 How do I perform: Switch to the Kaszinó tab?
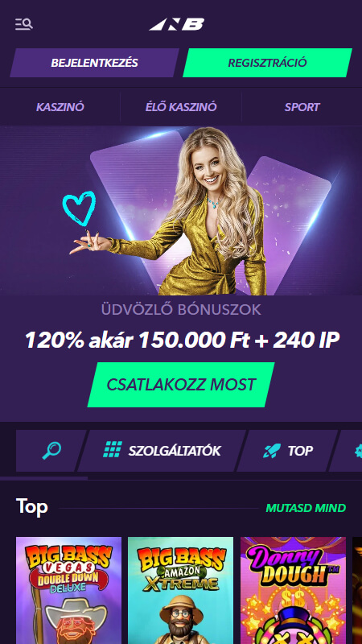[60, 107]
